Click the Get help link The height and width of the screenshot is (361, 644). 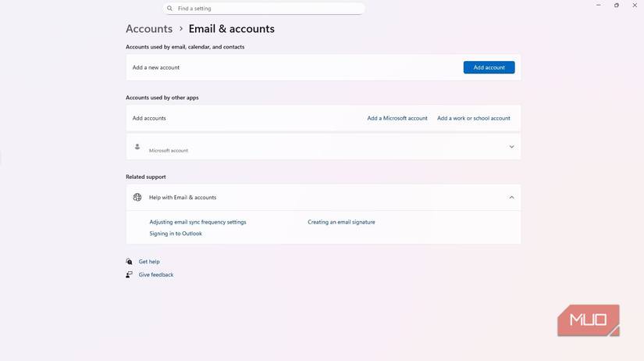[149, 262]
